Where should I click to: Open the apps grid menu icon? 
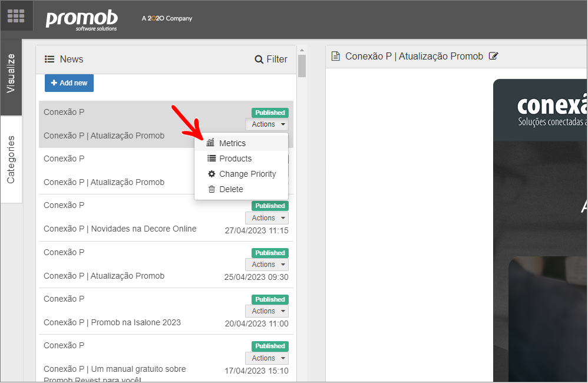[16, 16]
